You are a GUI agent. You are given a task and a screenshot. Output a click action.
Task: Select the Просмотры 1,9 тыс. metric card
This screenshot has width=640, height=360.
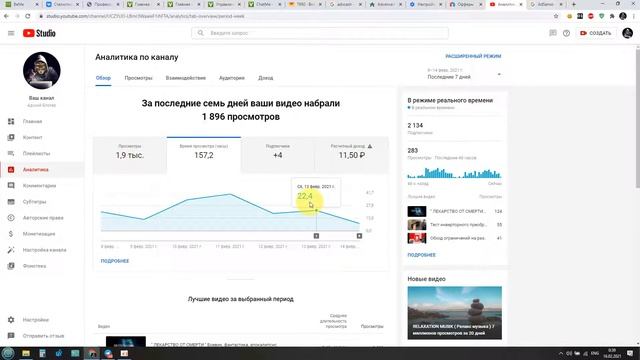130,155
